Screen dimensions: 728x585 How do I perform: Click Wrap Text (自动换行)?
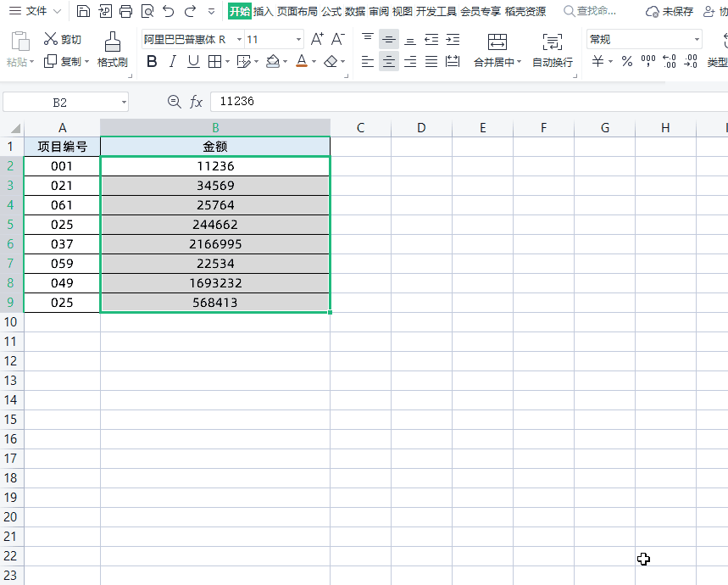[x=552, y=50]
